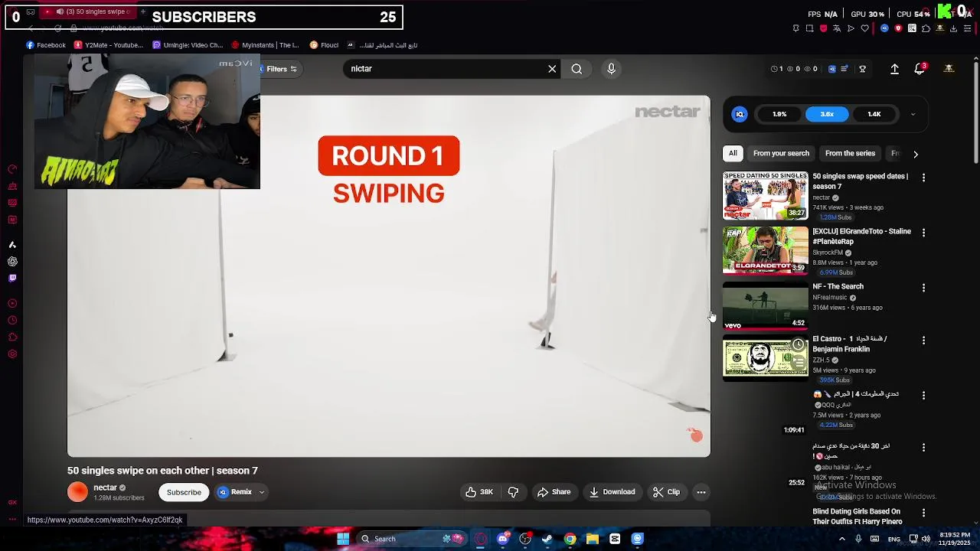Select the 1.9% stat pill
Viewport: 980px width, 551px height.
[779, 114]
